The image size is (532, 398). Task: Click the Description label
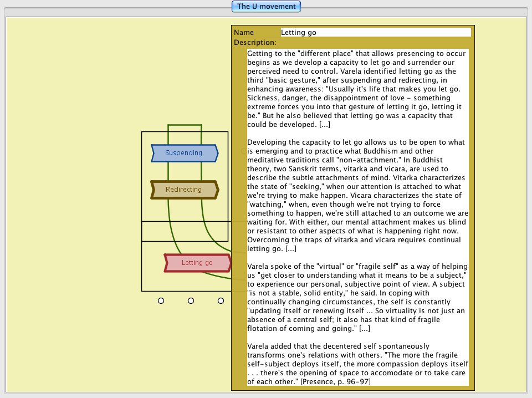click(x=255, y=43)
